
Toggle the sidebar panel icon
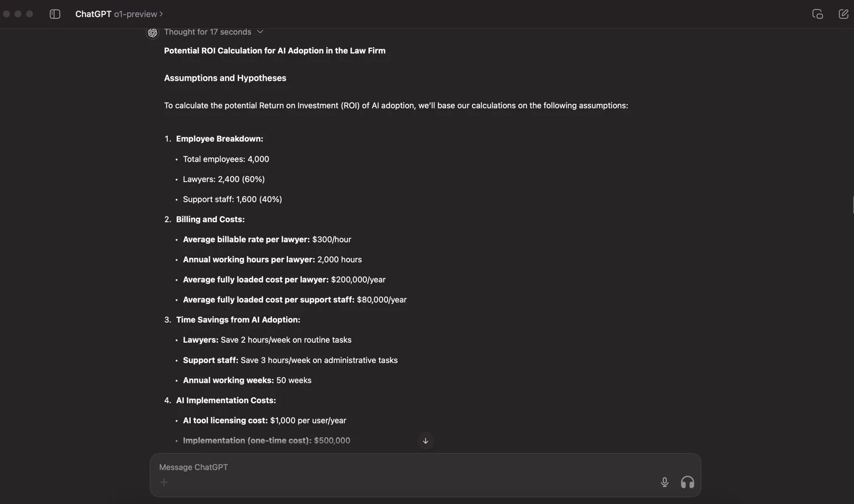tap(54, 14)
